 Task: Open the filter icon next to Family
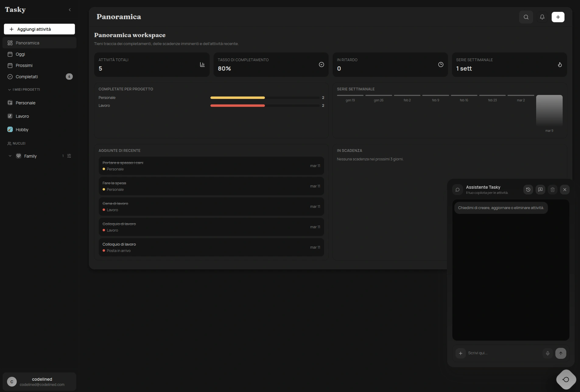[69, 156]
